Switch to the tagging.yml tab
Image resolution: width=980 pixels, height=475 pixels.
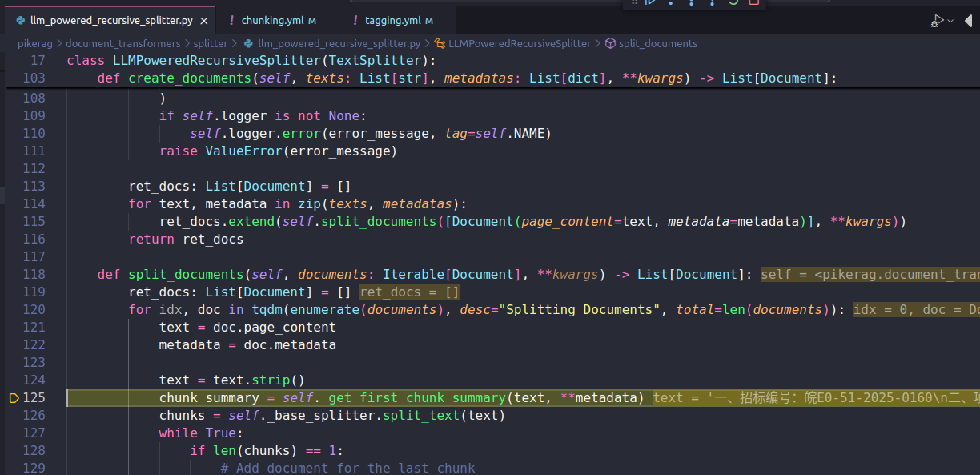coord(392,21)
